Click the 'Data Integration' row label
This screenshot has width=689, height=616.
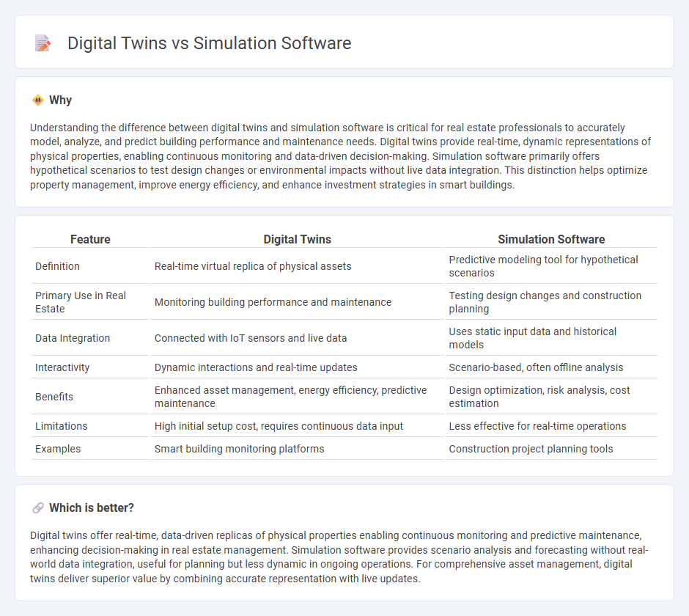point(73,338)
